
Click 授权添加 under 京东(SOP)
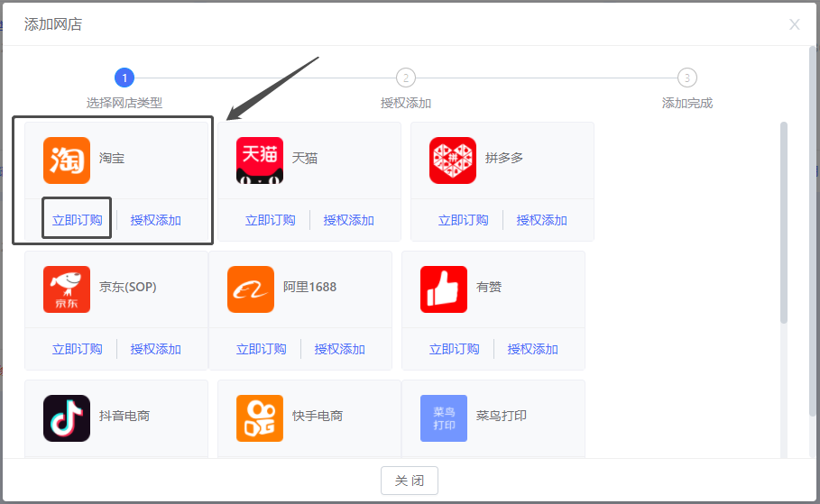[x=155, y=349]
